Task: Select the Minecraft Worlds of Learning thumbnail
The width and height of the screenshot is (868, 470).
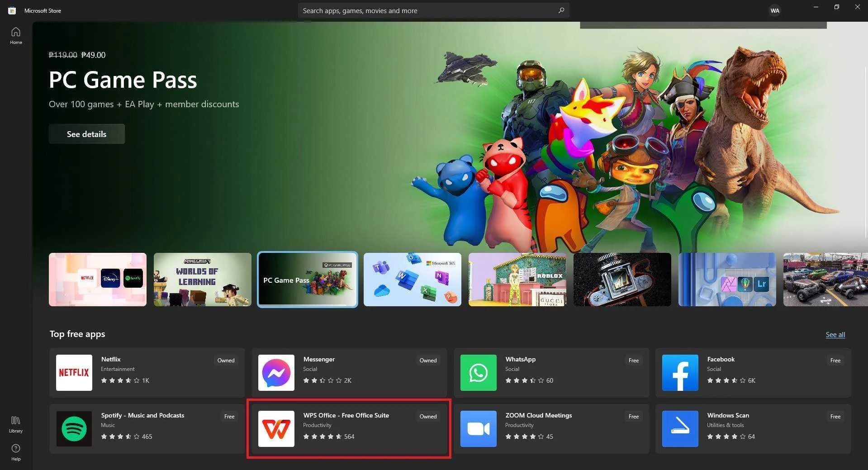Action: click(203, 280)
